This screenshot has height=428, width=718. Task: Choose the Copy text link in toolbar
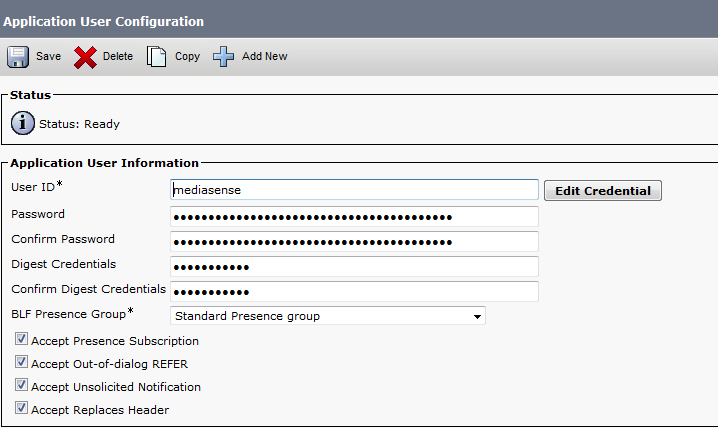[187, 57]
